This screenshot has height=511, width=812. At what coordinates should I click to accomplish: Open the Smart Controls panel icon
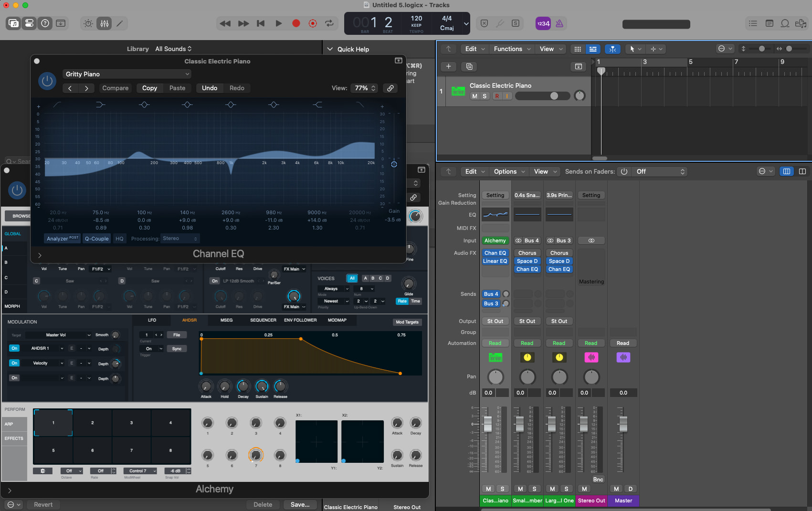coord(88,23)
